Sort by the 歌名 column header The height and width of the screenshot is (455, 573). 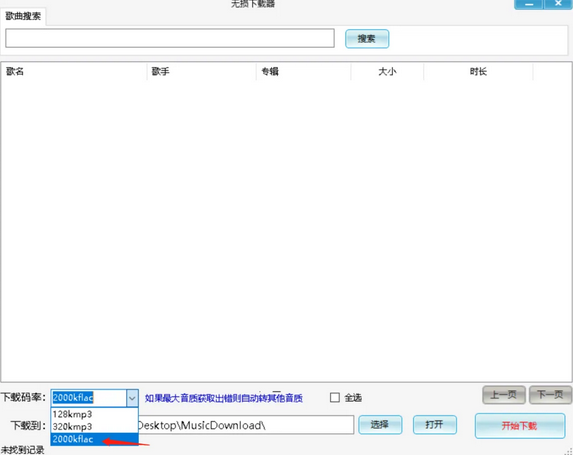pos(74,71)
